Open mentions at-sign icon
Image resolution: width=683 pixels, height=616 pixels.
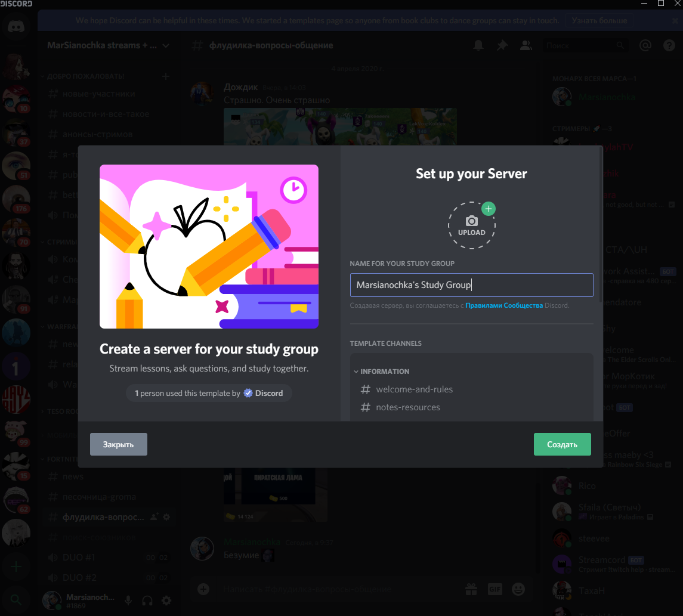click(645, 45)
